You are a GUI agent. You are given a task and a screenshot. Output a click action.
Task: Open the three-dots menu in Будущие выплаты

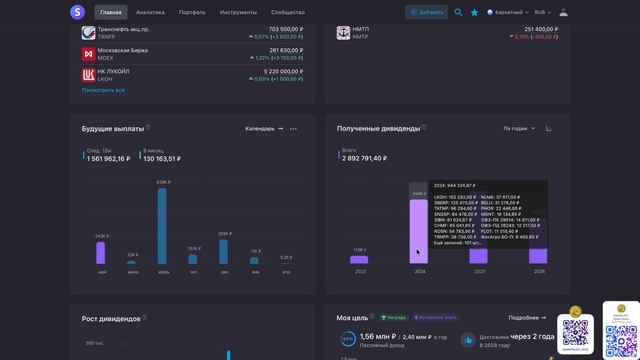pos(293,129)
